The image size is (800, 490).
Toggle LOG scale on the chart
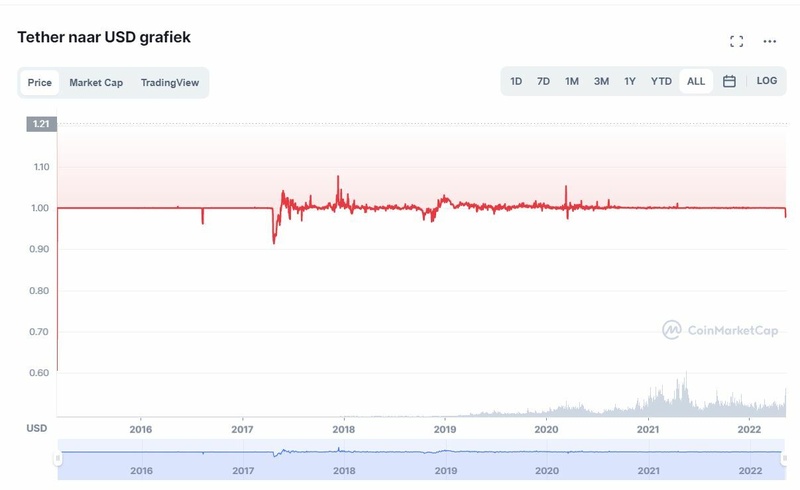[767, 81]
